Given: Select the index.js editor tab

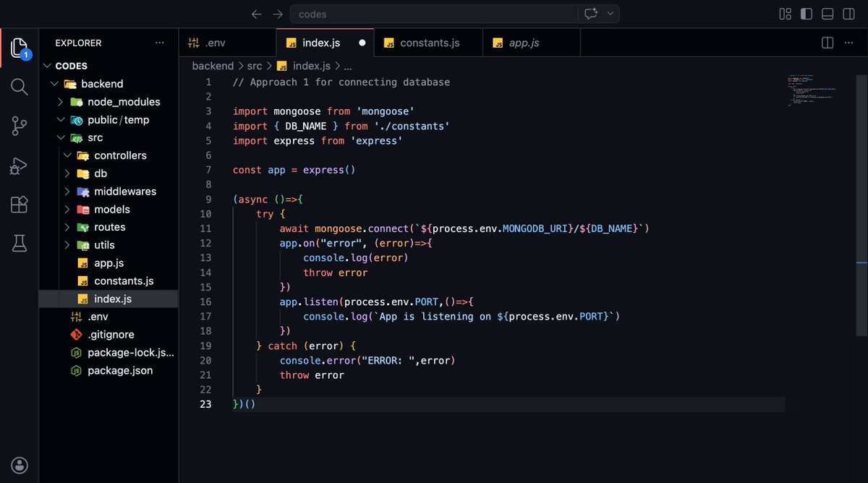Looking at the screenshot, I should [325, 43].
